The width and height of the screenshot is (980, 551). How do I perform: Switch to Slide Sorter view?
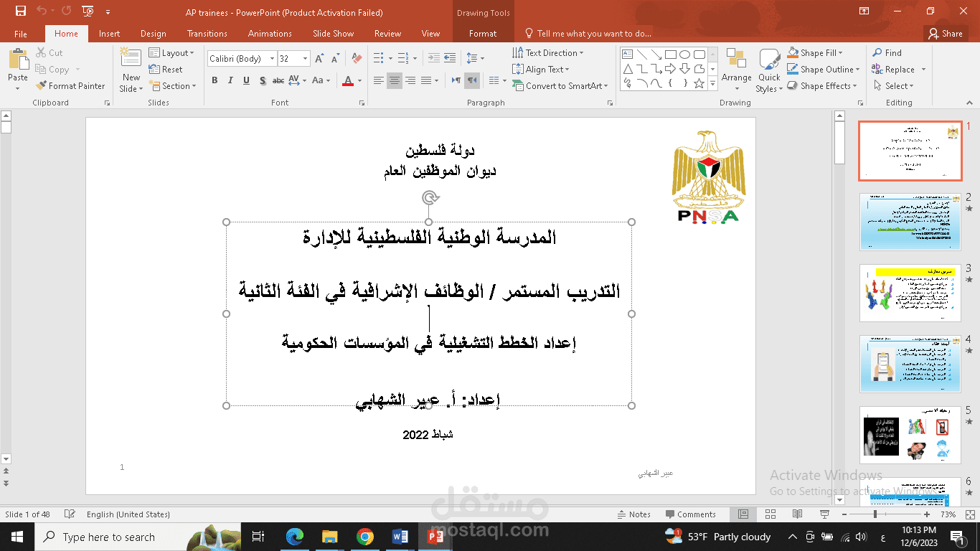pos(771,514)
